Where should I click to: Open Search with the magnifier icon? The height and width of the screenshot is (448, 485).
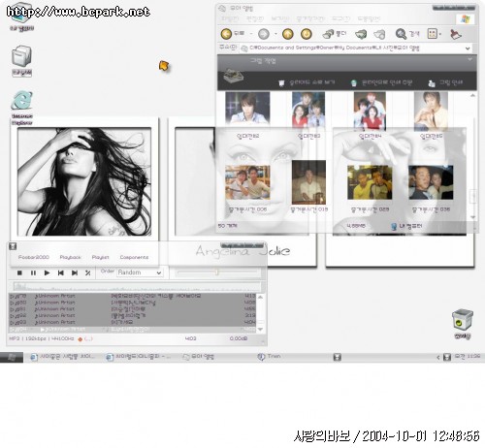pos(401,34)
